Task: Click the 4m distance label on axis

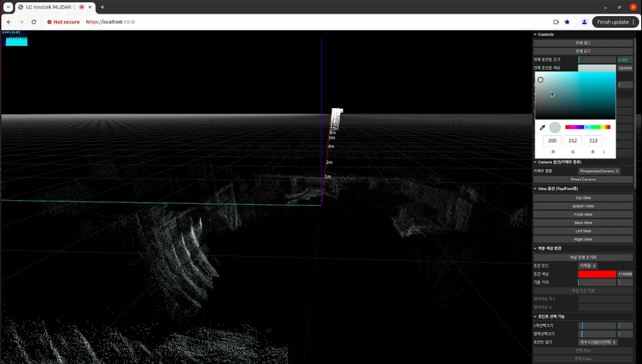Action: [331, 147]
